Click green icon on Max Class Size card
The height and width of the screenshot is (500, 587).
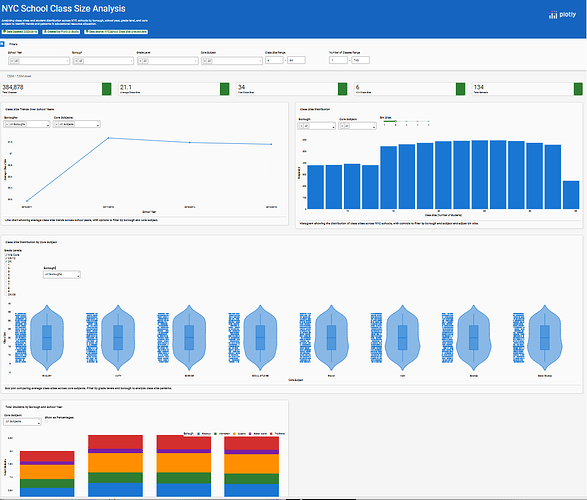[343, 89]
